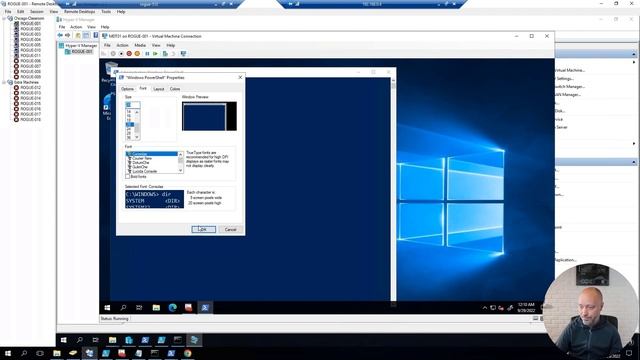This screenshot has width=640, height=360.
Task: Select the Font tab
Action: pos(143,88)
